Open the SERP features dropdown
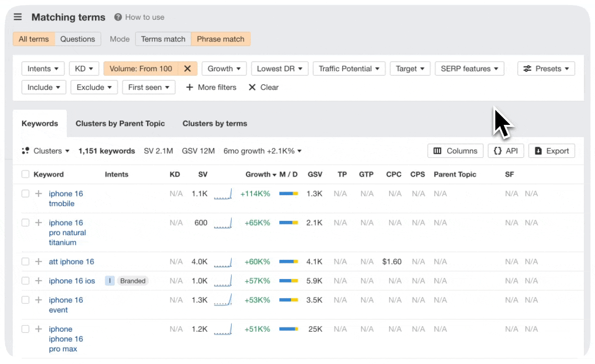Viewport: 595px width, 364px height. pos(469,69)
